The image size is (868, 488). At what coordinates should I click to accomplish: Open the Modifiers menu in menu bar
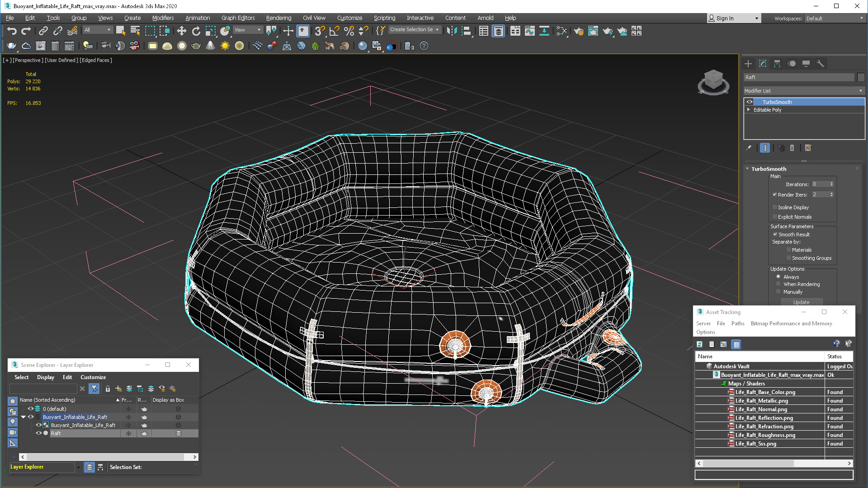[161, 17]
